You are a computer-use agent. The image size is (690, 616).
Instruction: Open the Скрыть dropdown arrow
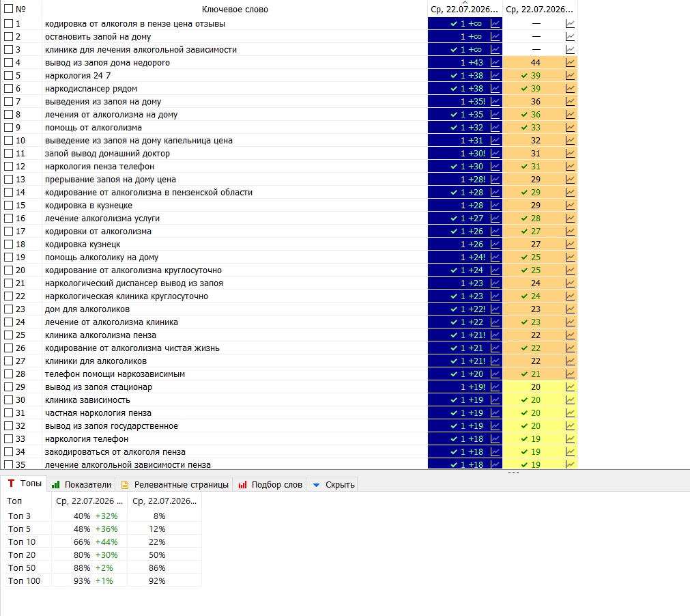(x=316, y=485)
